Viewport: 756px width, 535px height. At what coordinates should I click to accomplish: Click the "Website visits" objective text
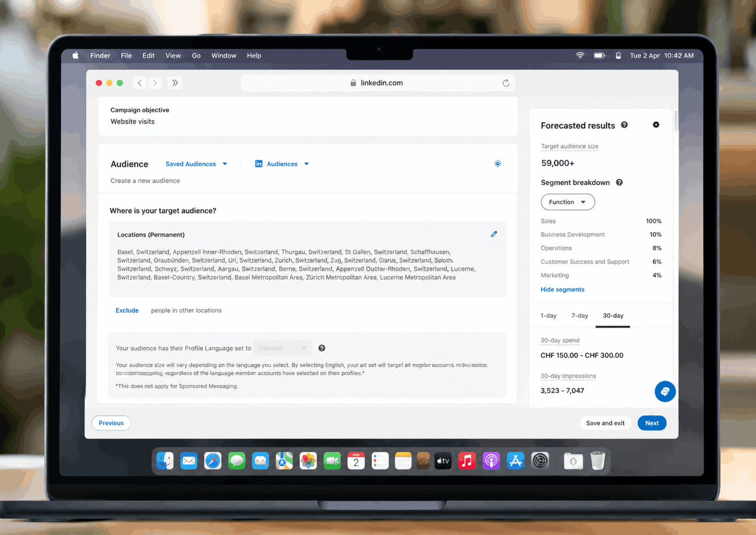point(132,122)
